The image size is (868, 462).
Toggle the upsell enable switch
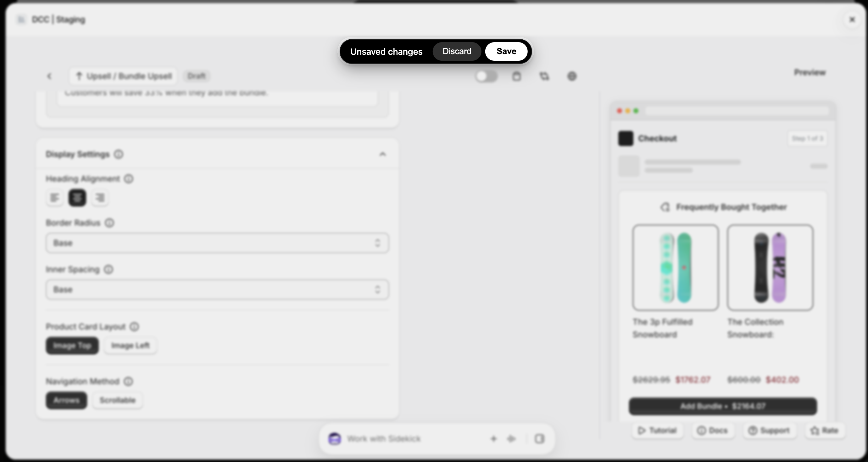[x=486, y=76]
